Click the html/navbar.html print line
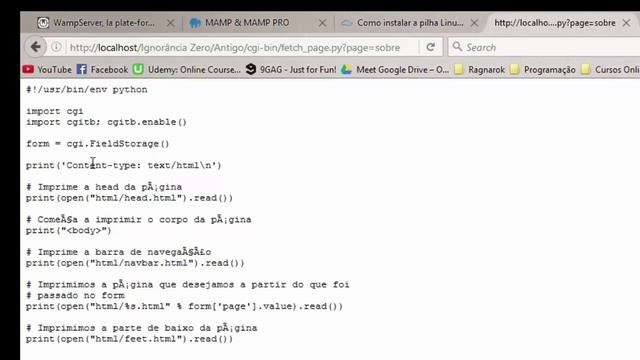This screenshot has height=360, width=640. (135, 263)
